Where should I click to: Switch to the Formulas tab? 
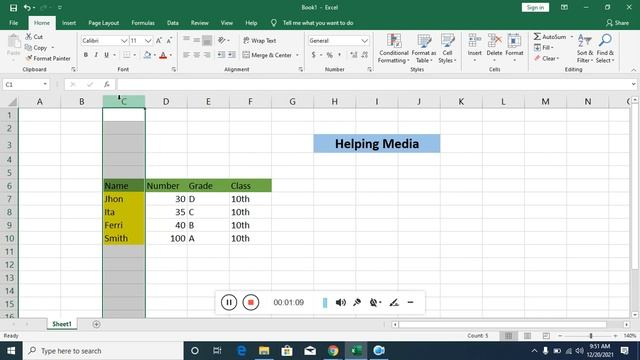pyautogui.click(x=143, y=23)
